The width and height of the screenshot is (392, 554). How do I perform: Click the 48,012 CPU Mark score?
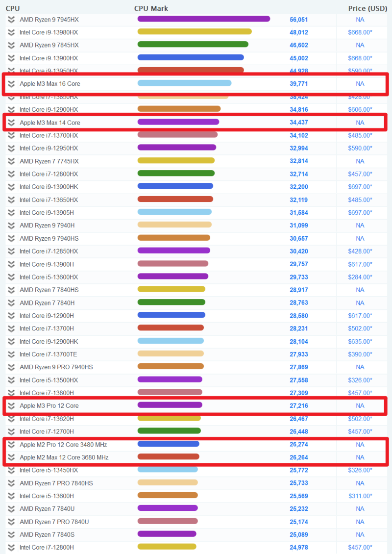coord(299,32)
